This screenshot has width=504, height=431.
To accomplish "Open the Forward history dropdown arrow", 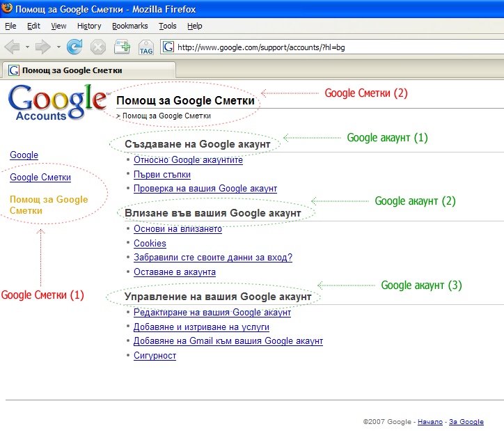I will point(58,47).
